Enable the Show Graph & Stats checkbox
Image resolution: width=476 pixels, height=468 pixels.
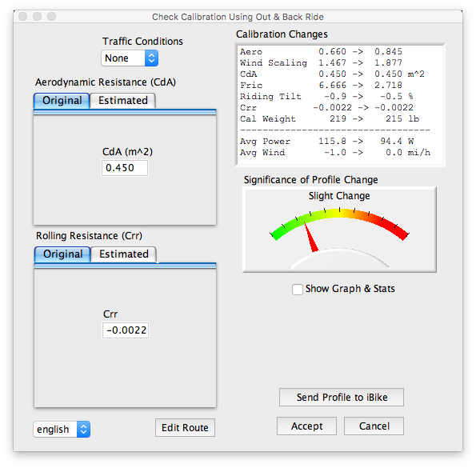click(298, 290)
